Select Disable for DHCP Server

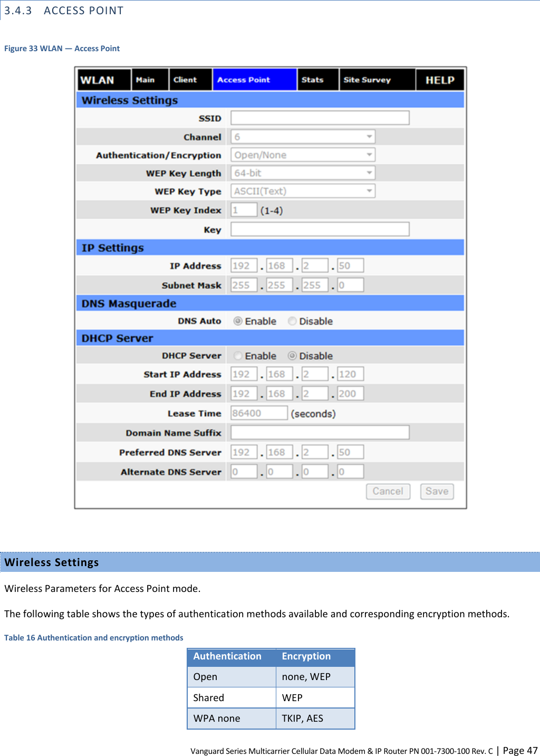[x=292, y=356]
